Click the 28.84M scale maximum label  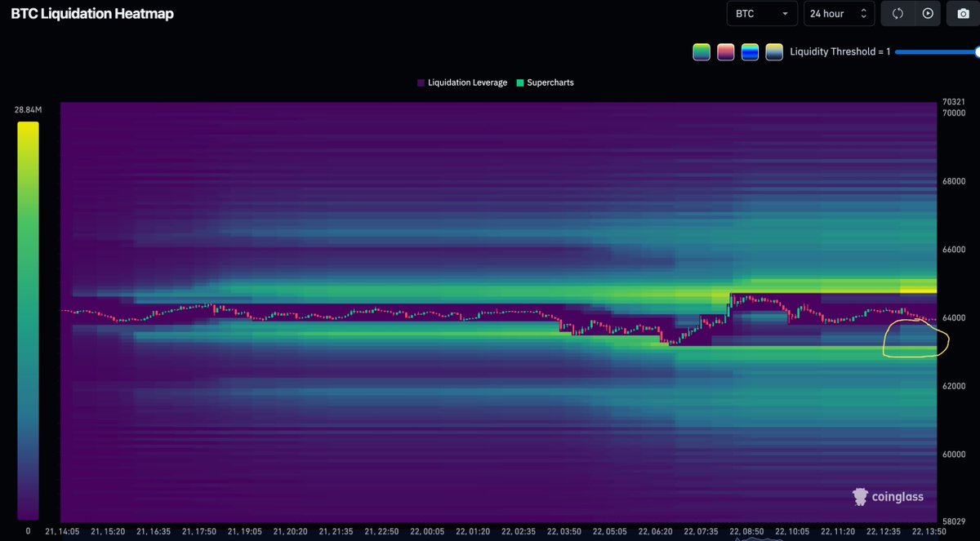point(28,109)
